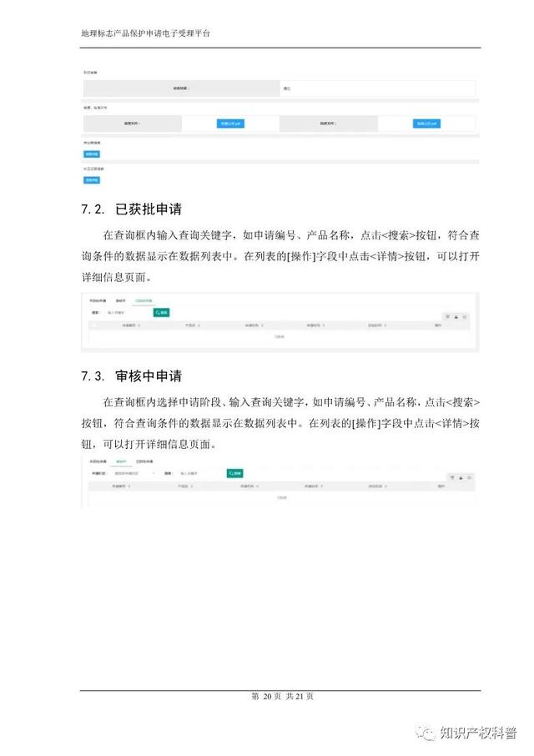Sort by the first column header in the 7.2 table
This screenshot has height=756, width=534.
[x=131, y=325]
